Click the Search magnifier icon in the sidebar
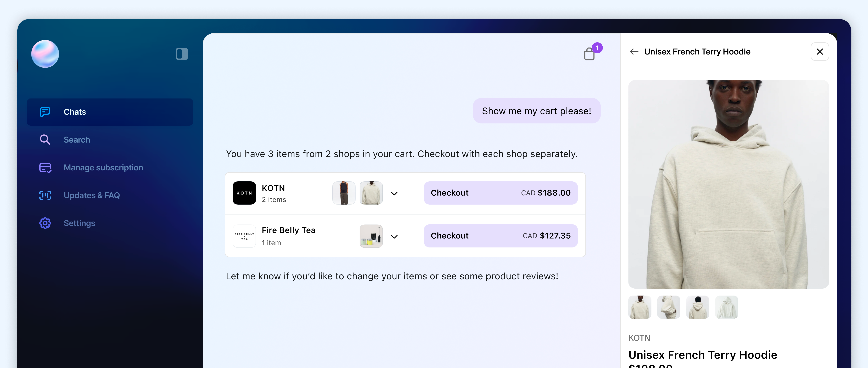 coord(45,140)
